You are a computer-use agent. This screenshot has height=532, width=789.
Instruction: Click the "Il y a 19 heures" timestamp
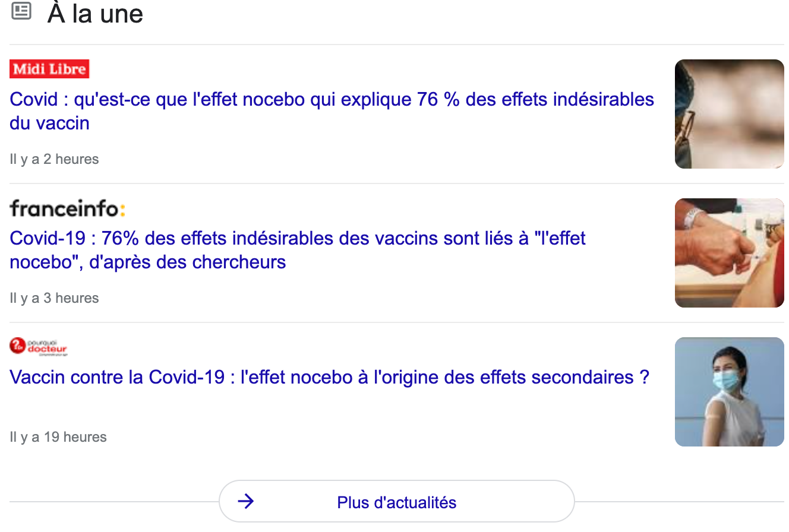pyautogui.click(x=58, y=437)
